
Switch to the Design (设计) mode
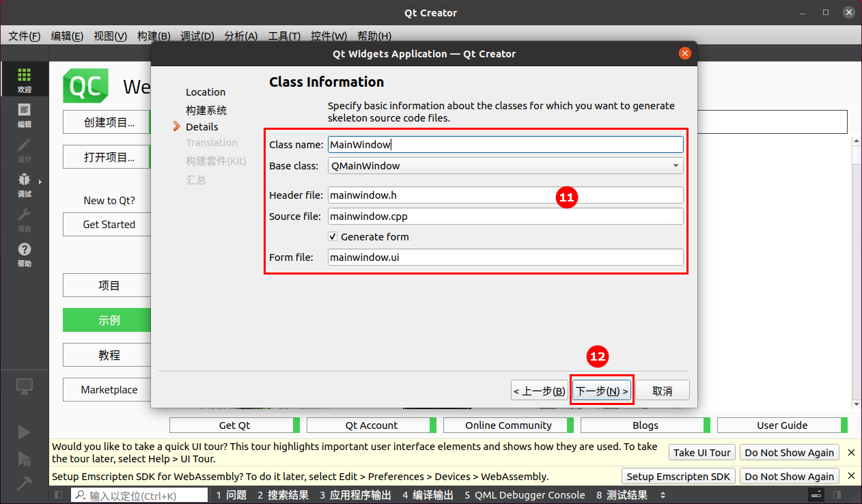coord(24,150)
